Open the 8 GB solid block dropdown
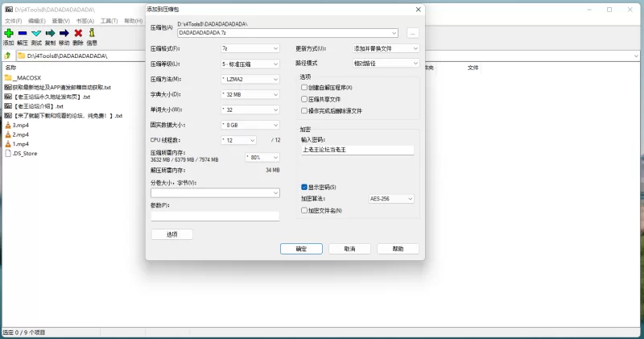The height and width of the screenshot is (339, 644). pos(250,125)
